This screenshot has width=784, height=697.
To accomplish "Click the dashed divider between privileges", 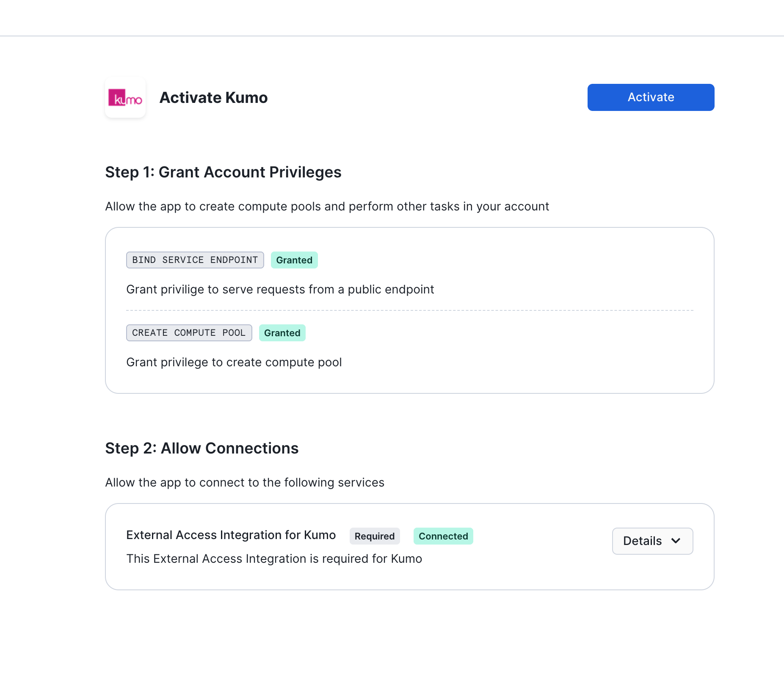I will [x=410, y=310].
